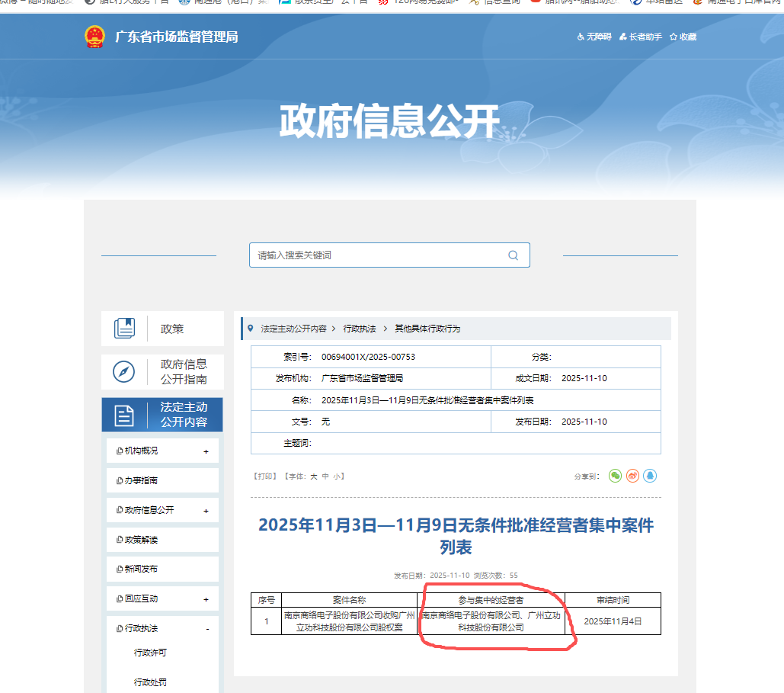
Task: Open the 长者助手 elder assistant
Action: (x=641, y=37)
